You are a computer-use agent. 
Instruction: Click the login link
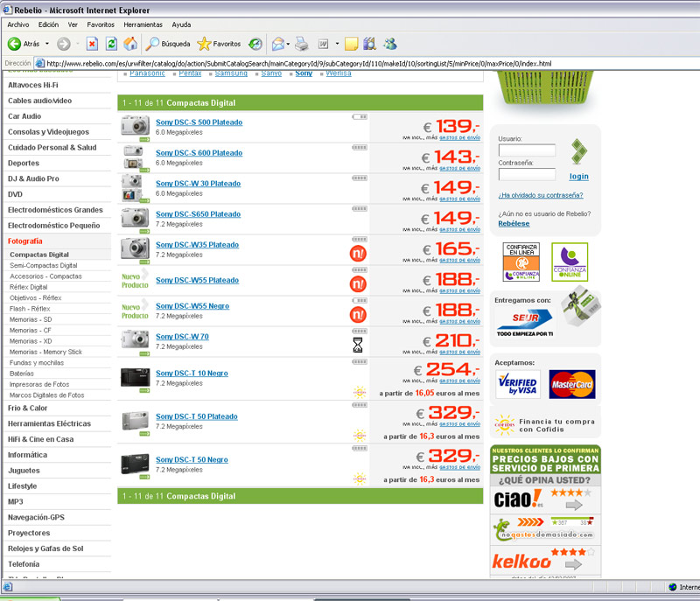tap(579, 176)
